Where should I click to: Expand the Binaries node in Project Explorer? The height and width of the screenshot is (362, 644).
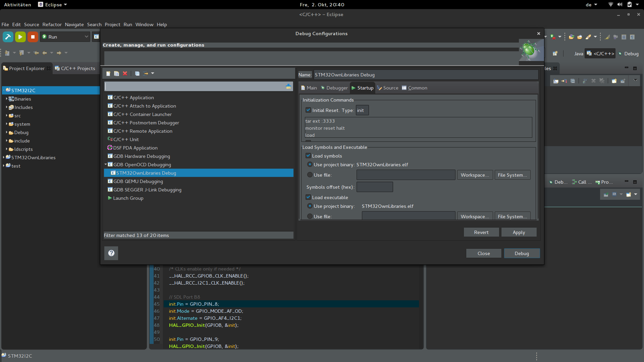pyautogui.click(x=6, y=99)
